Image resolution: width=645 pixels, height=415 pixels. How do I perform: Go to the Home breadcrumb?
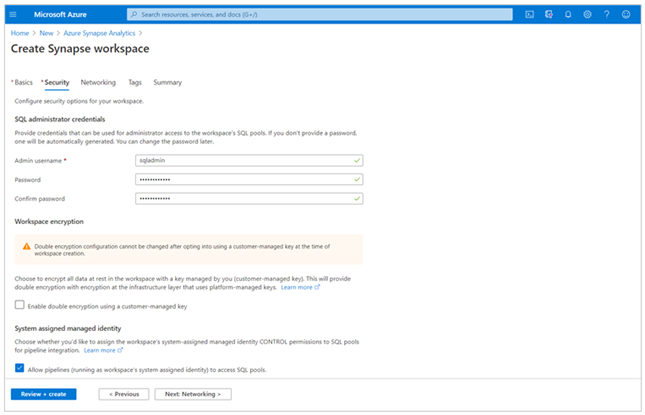point(20,33)
